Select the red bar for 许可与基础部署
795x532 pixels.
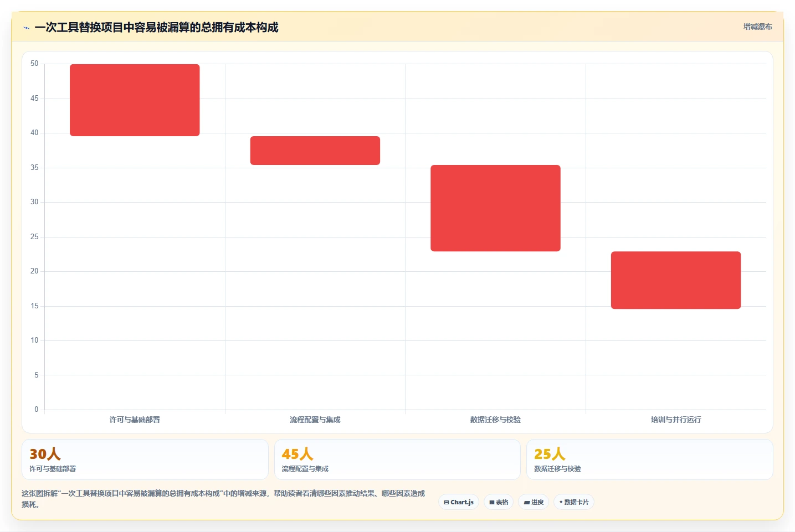point(135,100)
